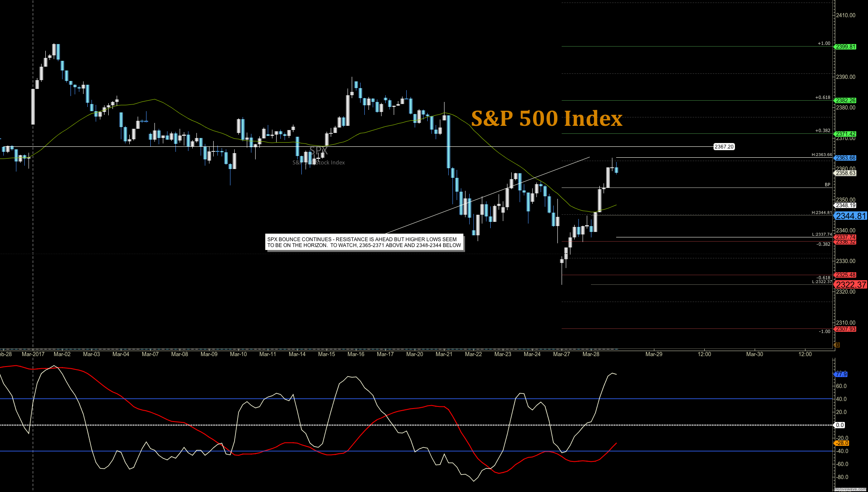This screenshot has height=492, width=868.
Task: Select the +0.618 Fibonacci level label
Action: [823, 97]
